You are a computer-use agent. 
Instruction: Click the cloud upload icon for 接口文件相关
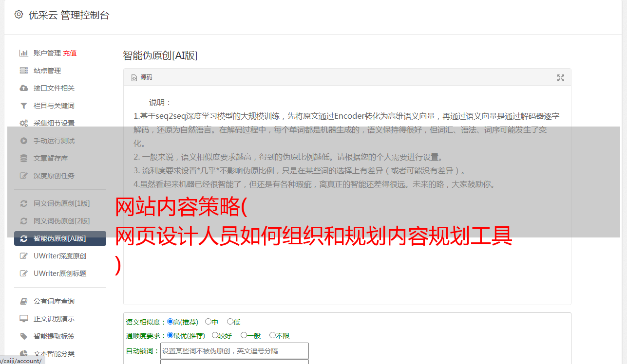(x=23, y=88)
